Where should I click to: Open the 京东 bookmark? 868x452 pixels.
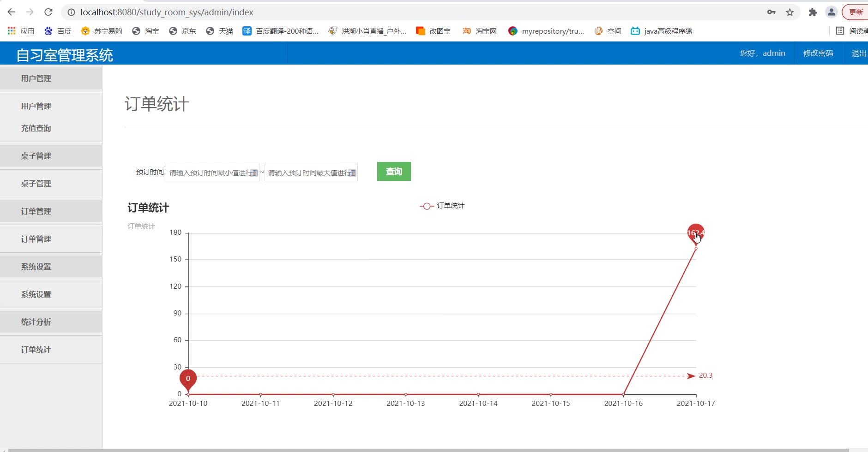(x=182, y=31)
